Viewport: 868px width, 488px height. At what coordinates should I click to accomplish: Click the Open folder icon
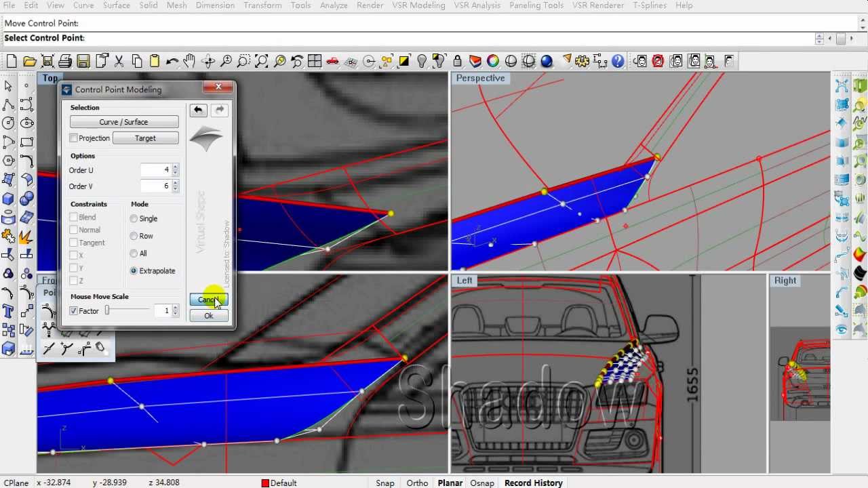29,62
